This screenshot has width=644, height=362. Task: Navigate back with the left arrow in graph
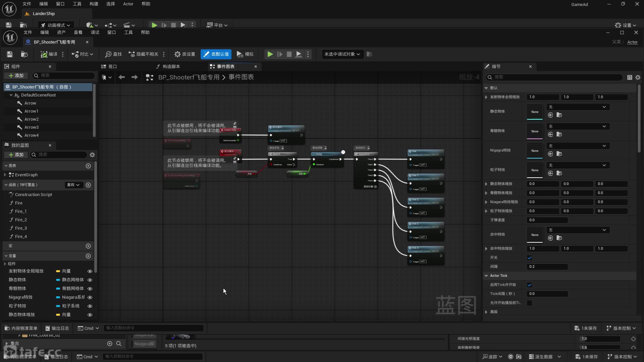(122, 77)
